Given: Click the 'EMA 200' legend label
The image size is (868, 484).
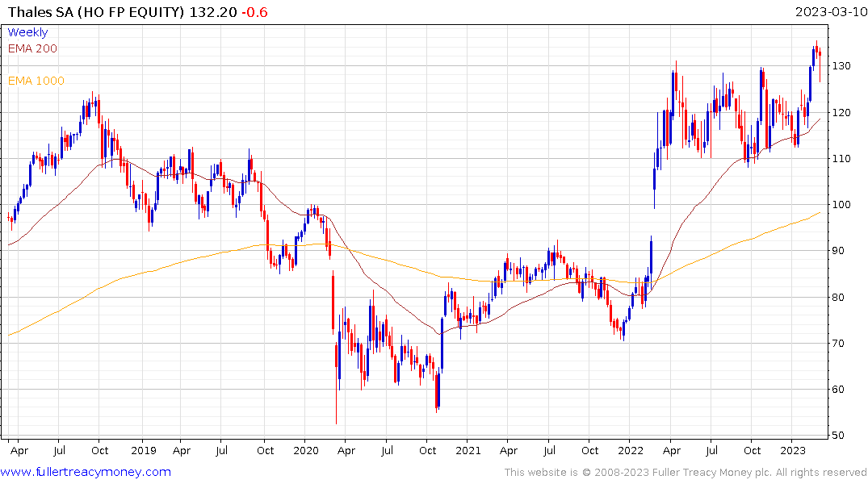Looking at the screenshot, I should tap(32, 48).
